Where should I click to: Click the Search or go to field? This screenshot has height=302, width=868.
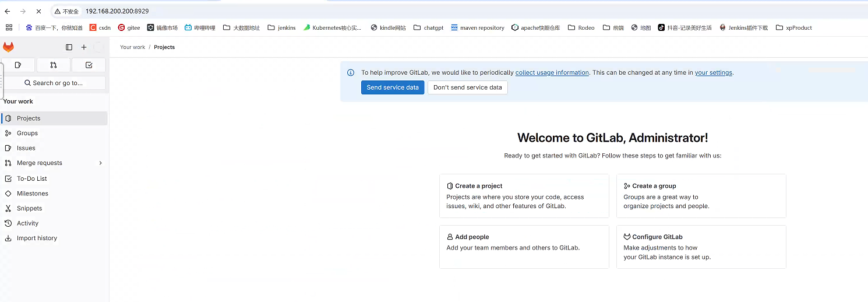pos(54,83)
